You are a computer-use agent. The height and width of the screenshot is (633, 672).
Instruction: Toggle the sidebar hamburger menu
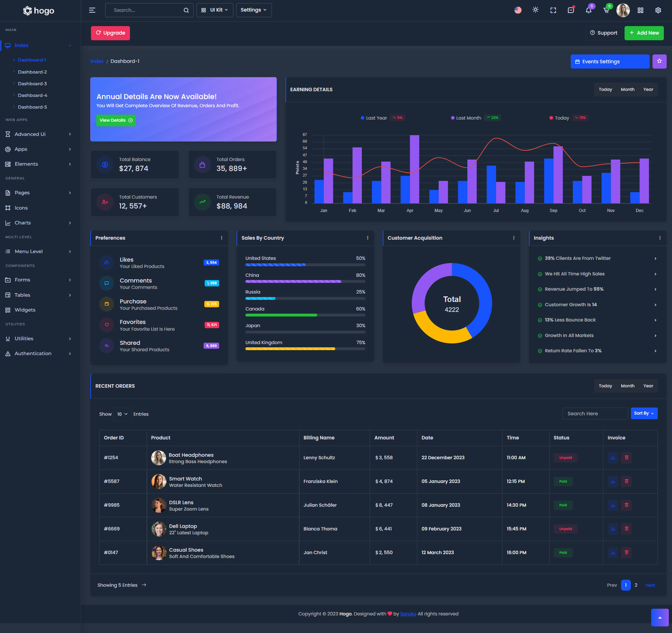click(92, 10)
